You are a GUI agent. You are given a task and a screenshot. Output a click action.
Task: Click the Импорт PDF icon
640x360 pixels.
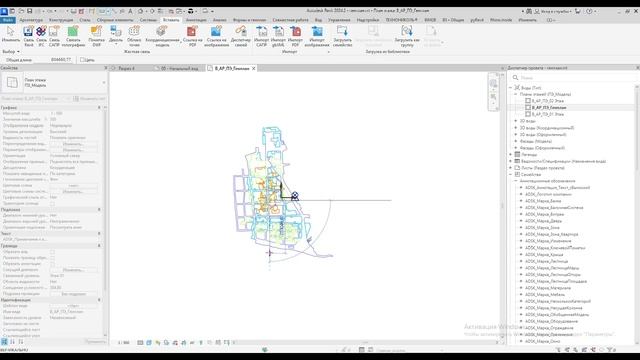tap(295, 32)
